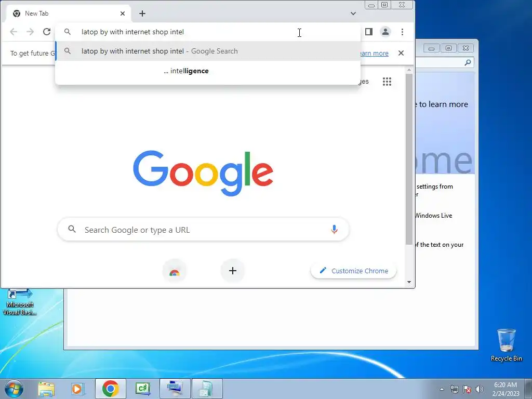
Task: Click the Google logo
Action: pos(203,173)
